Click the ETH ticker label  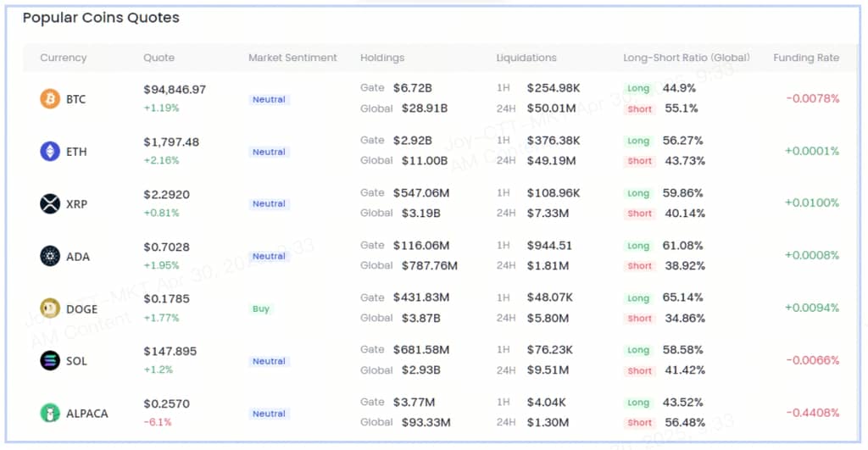[x=76, y=152]
